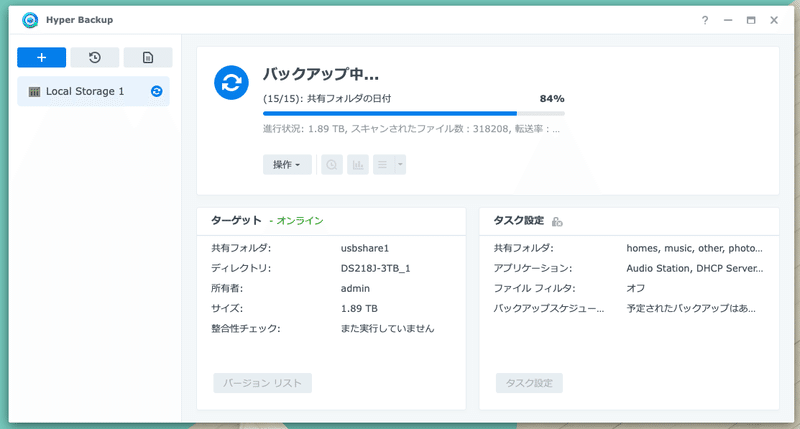Minimize the Hyper Backup window
Image resolution: width=800 pixels, height=429 pixels.
coord(728,20)
